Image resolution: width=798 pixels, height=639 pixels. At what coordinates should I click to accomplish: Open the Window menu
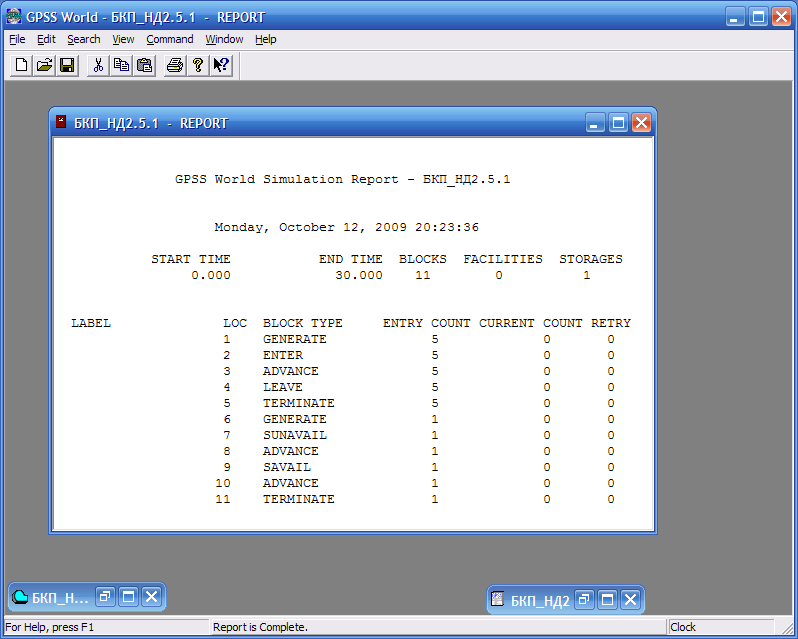(x=224, y=39)
